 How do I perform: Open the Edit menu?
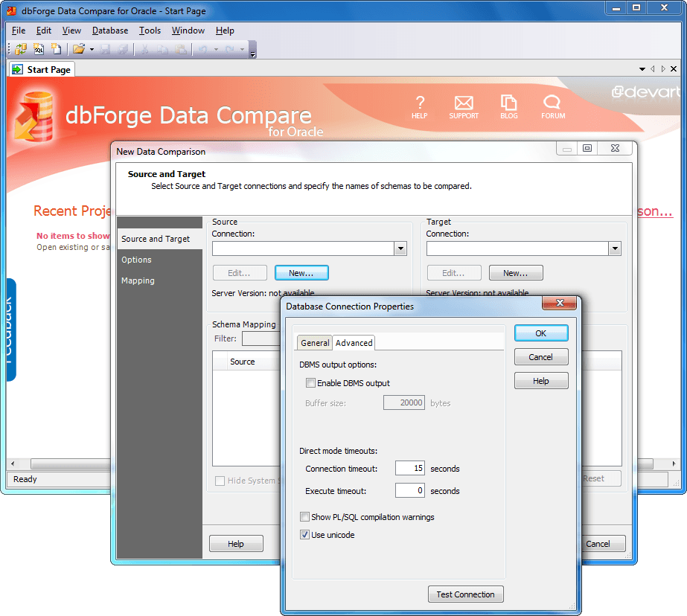coord(44,31)
